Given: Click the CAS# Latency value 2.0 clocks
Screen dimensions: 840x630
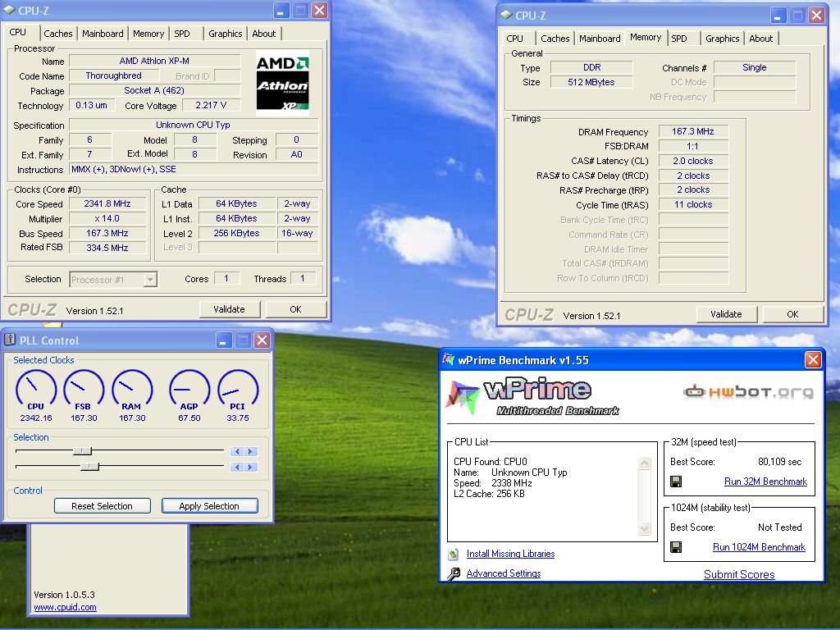Looking at the screenshot, I should [x=692, y=161].
